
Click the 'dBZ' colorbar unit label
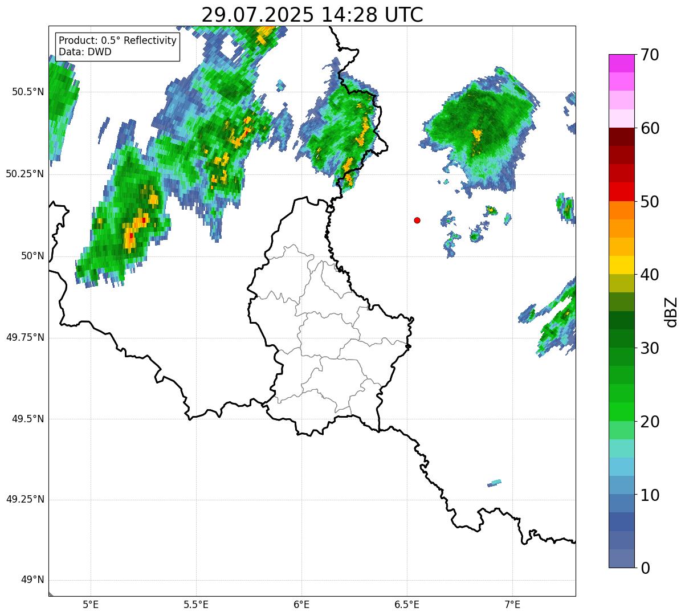click(671, 312)
